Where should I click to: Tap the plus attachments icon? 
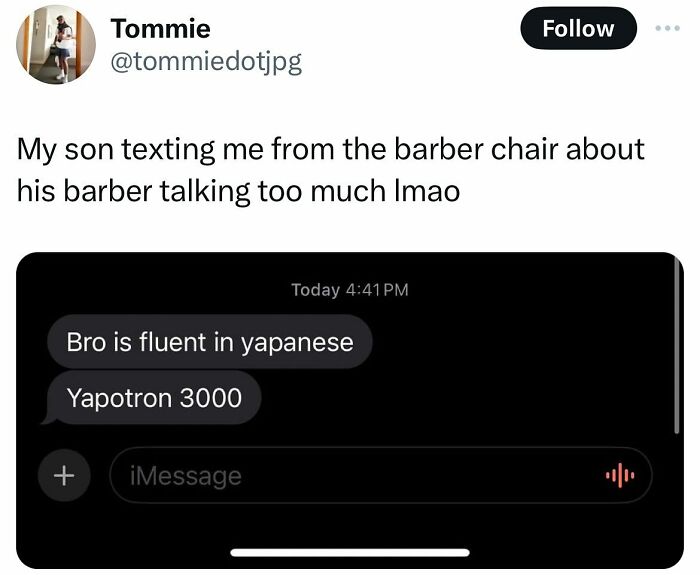pyautogui.click(x=64, y=475)
